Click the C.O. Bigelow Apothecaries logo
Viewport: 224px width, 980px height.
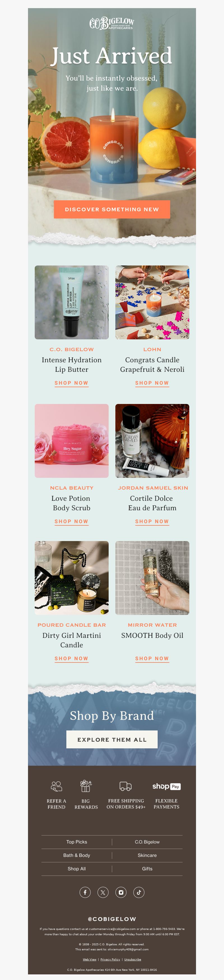tap(112, 23)
